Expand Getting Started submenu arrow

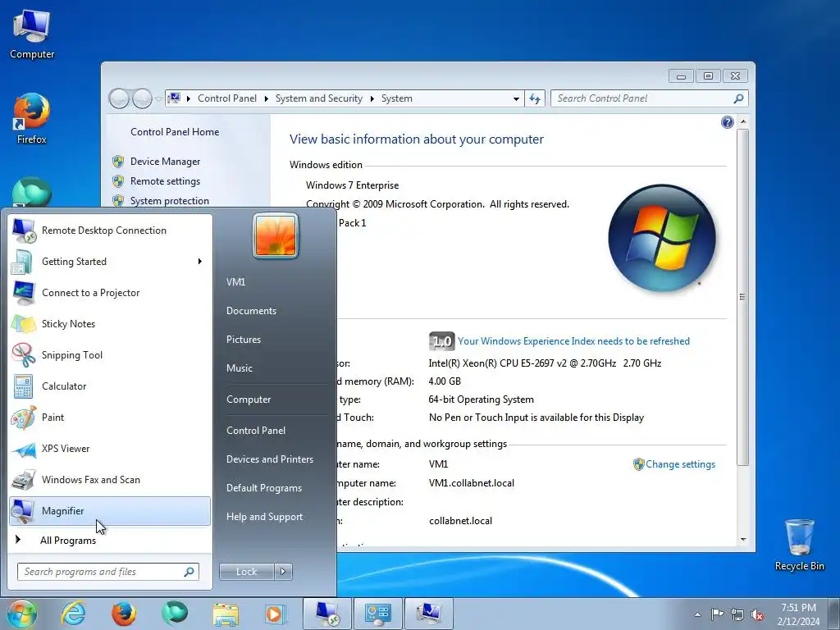pyautogui.click(x=200, y=262)
